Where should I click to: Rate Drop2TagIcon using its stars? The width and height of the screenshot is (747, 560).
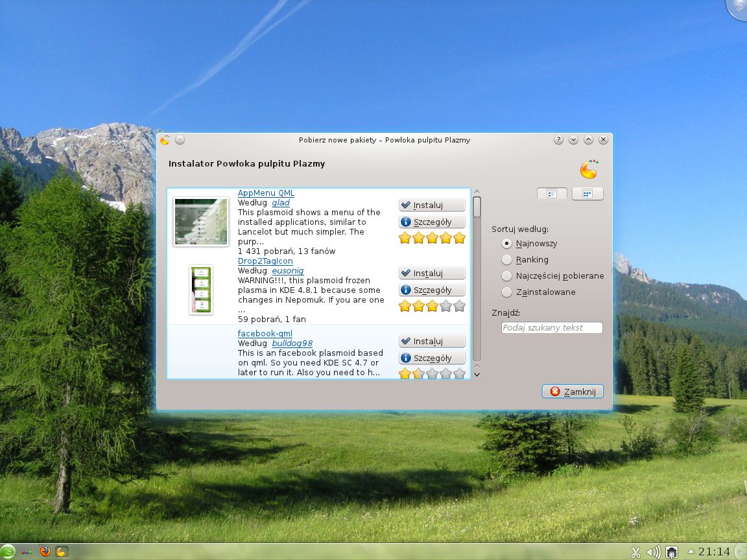(x=432, y=306)
